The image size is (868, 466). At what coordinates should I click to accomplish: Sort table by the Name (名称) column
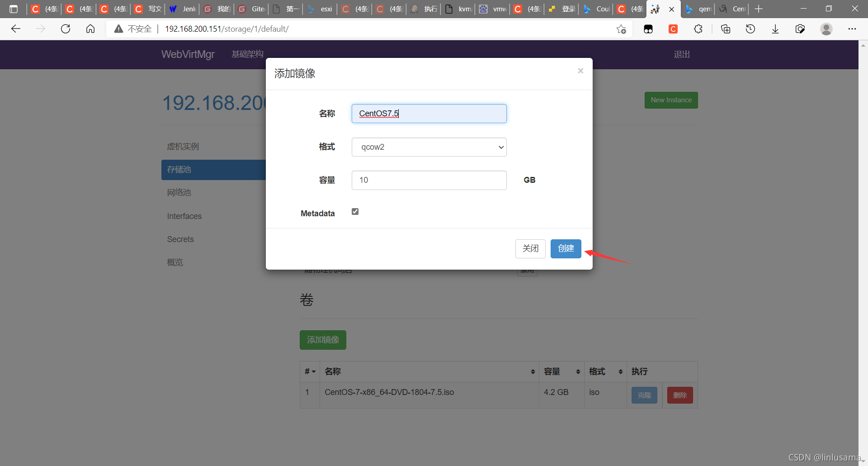coord(429,371)
